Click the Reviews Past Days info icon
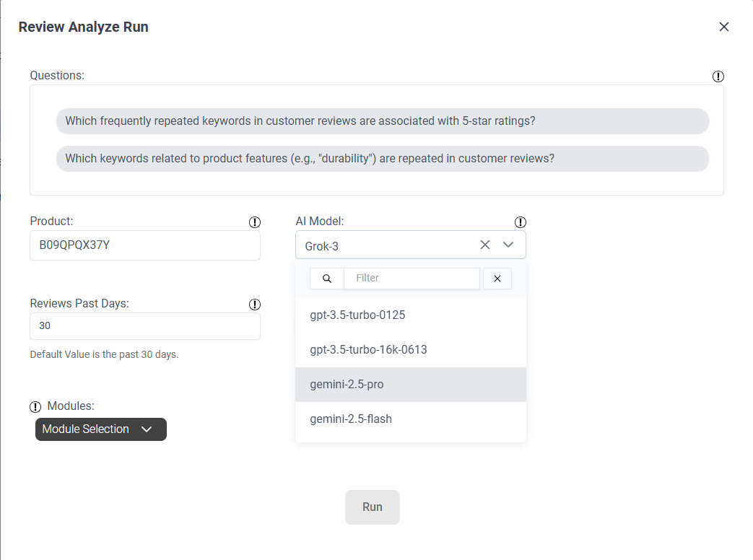753x560 pixels. [x=254, y=305]
